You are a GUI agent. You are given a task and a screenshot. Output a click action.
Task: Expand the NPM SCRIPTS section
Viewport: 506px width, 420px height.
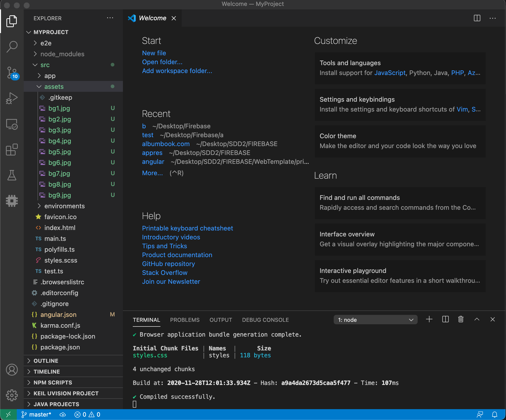click(x=53, y=382)
